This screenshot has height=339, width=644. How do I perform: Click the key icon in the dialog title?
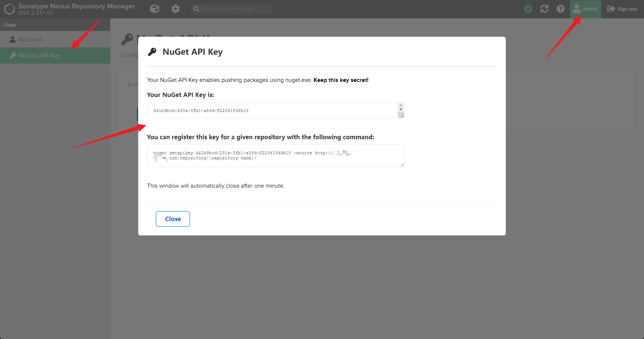coord(152,52)
